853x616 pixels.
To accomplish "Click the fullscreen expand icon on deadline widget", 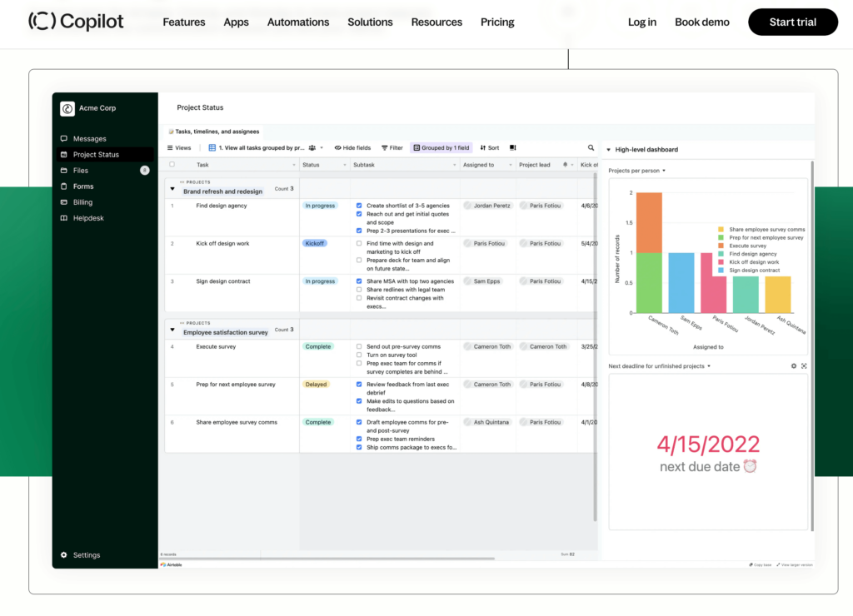I will 804,366.
